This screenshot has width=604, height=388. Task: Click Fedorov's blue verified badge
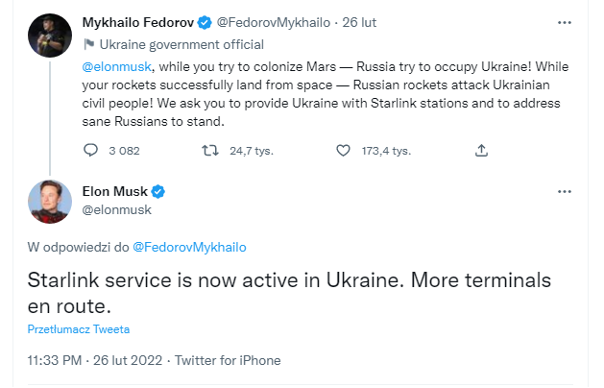pos(205,23)
